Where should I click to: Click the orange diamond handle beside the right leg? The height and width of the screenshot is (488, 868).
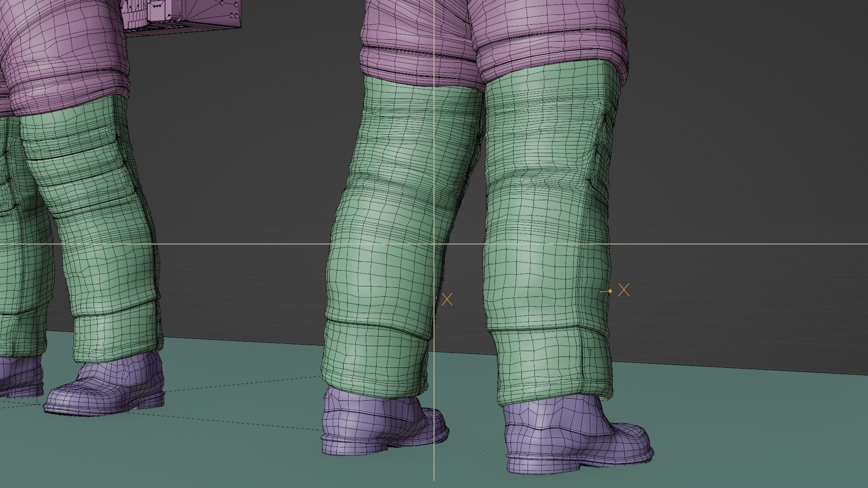[x=610, y=291]
